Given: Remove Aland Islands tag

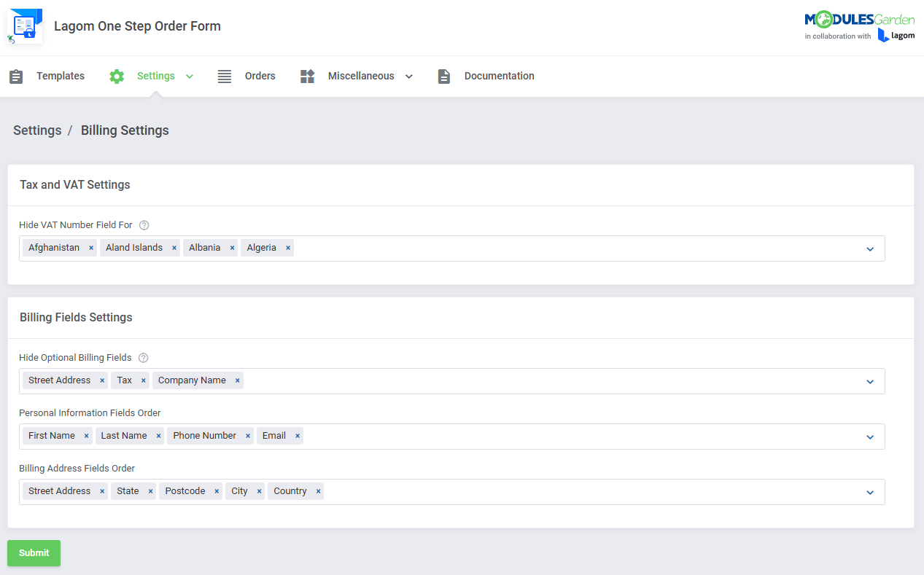Looking at the screenshot, I should [174, 248].
